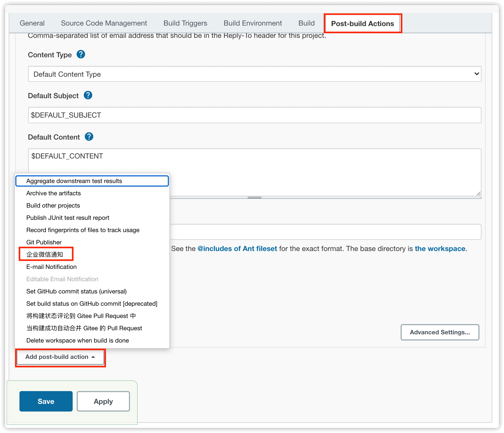
Task: Click the Save button
Action: 46,401
